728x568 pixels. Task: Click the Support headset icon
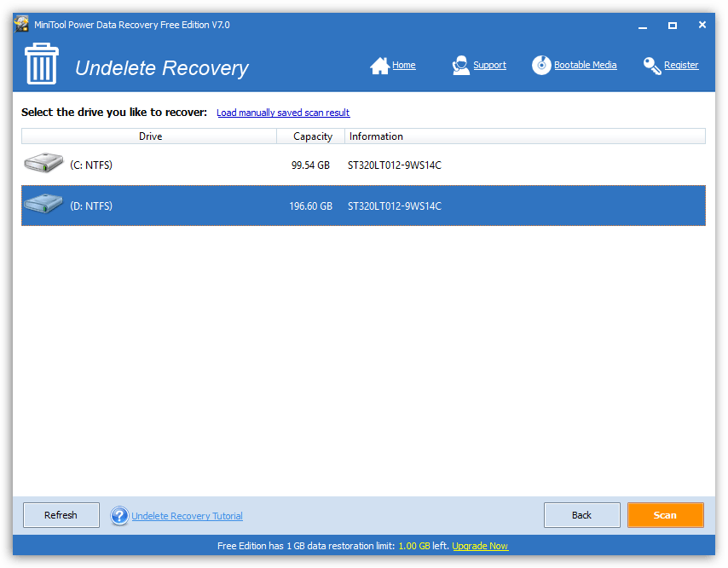tap(460, 66)
